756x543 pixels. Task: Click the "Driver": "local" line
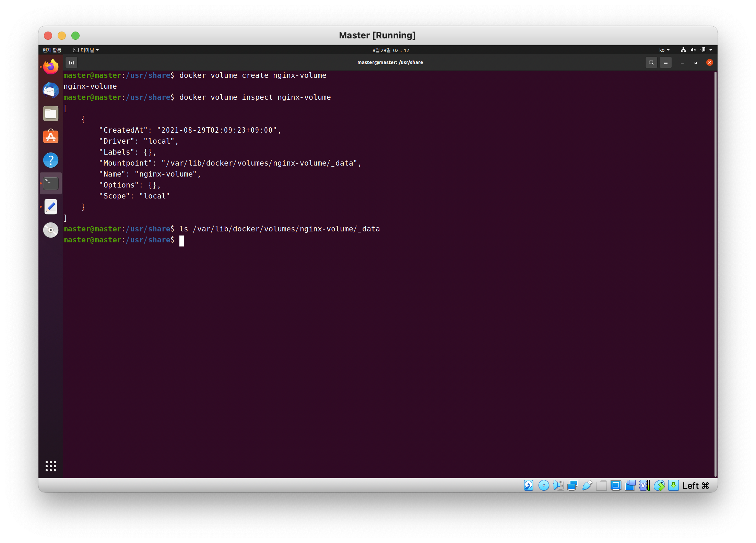[x=139, y=141]
